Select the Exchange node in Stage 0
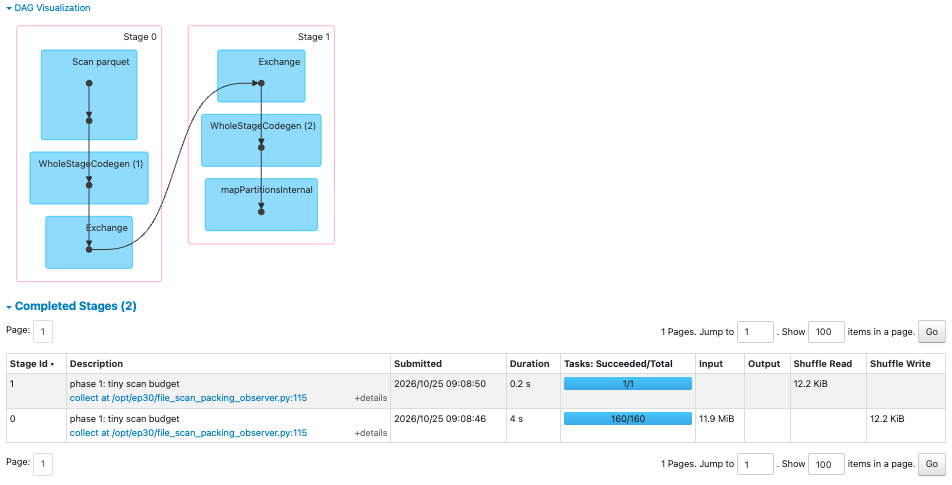The width and height of the screenshot is (952, 485). click(89, 242)
